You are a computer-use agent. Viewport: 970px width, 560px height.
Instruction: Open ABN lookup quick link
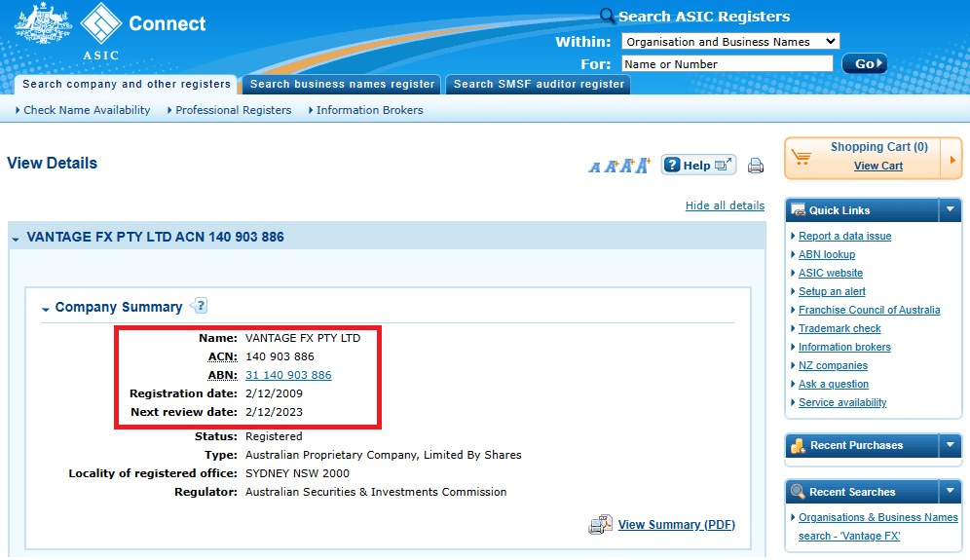(827, 254)
